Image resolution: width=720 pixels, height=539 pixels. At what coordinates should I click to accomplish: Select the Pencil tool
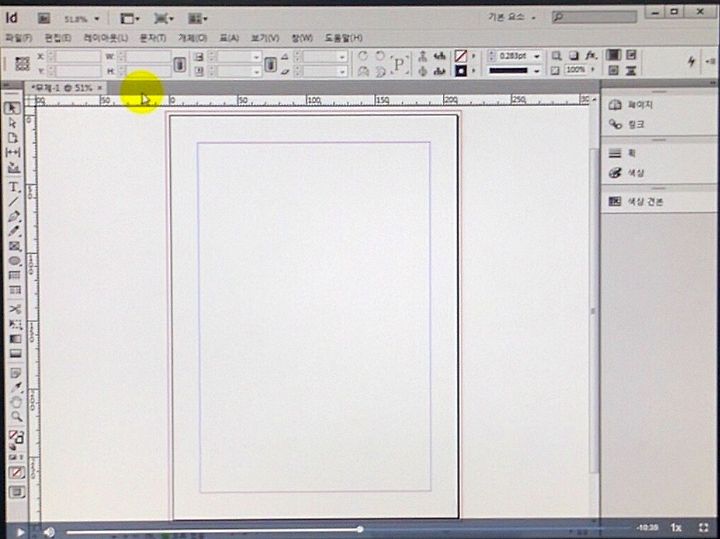point(14,231)
